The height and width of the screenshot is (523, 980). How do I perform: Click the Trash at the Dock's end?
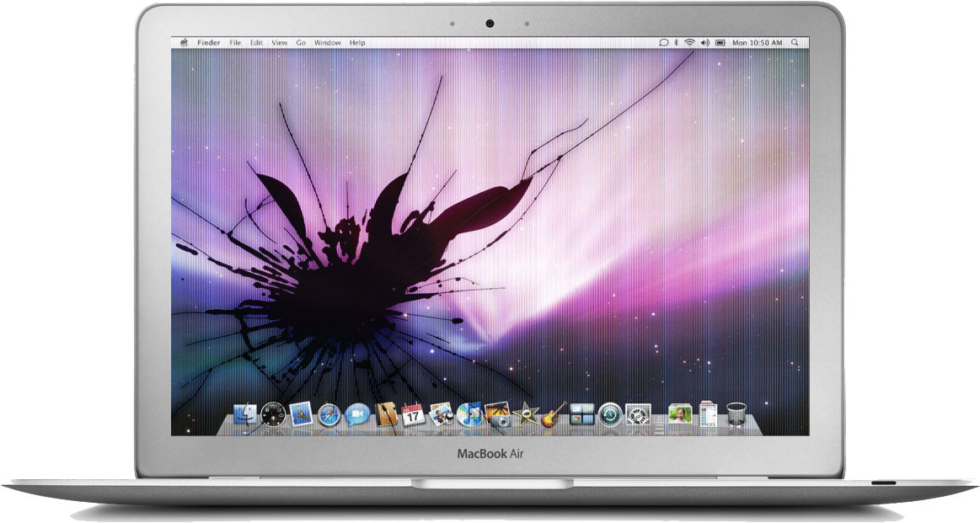(x=735, y=414)
